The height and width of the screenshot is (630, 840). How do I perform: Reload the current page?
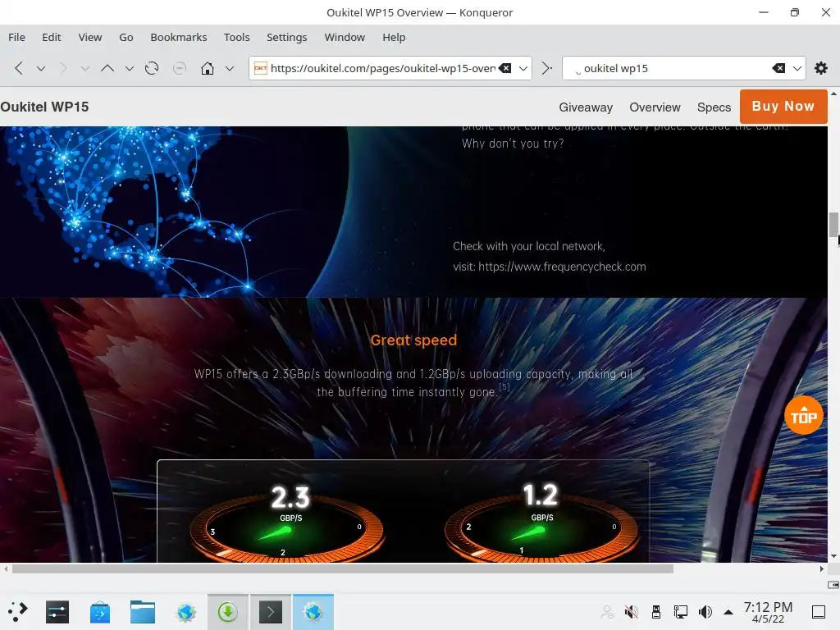[152, 68]
